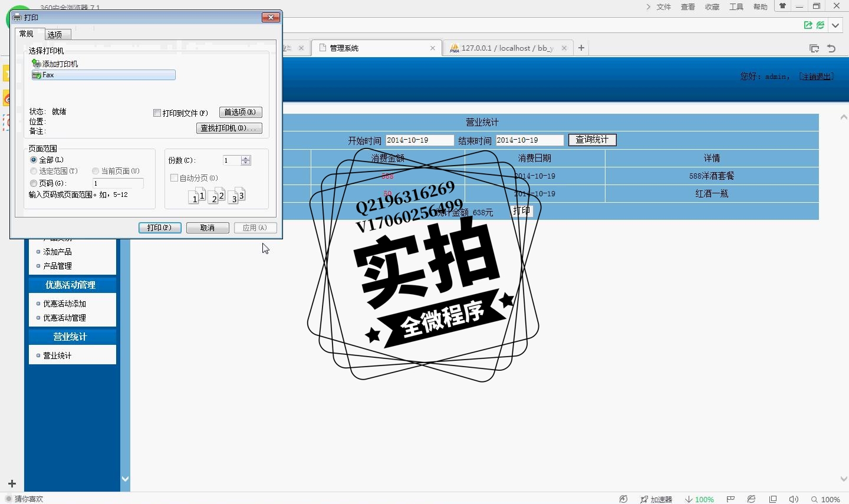This screenshot has width=849, height=504.
Task: Click 取消 to dismiss print dialog
Action: (x=208, y=228)
